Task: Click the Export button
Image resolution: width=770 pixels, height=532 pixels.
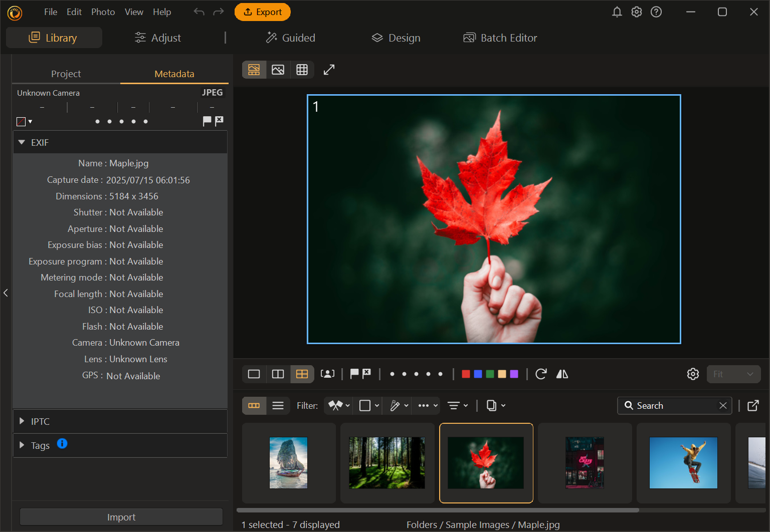Action: (x=263, y=12)
